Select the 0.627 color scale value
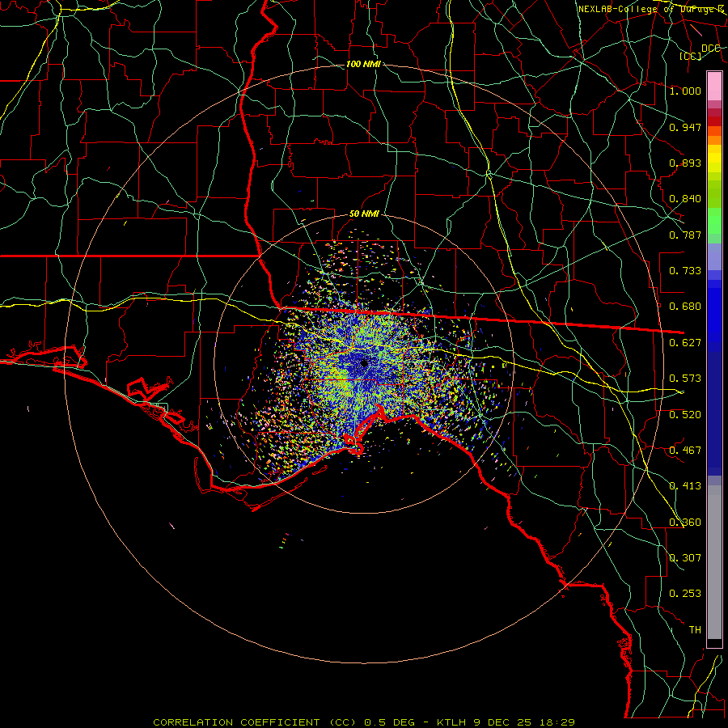 [685, 343]
